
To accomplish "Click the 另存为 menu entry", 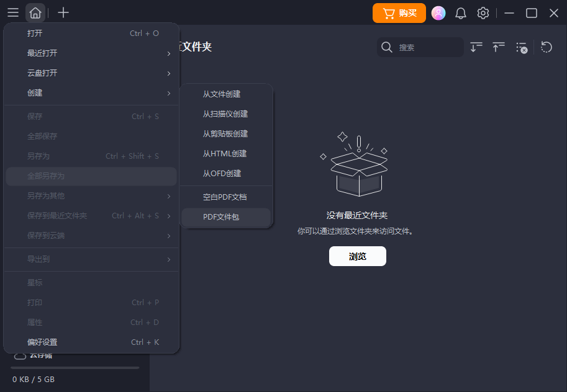I will point(91,156).
